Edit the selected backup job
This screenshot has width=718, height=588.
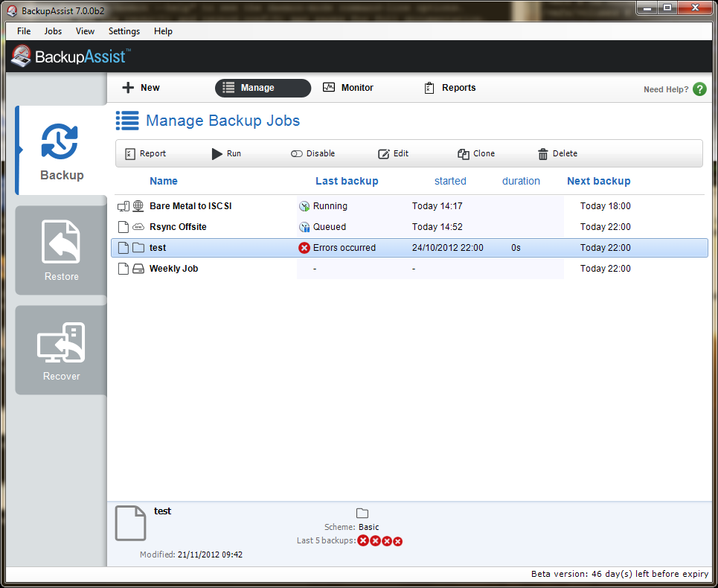[x=394, y=153]
